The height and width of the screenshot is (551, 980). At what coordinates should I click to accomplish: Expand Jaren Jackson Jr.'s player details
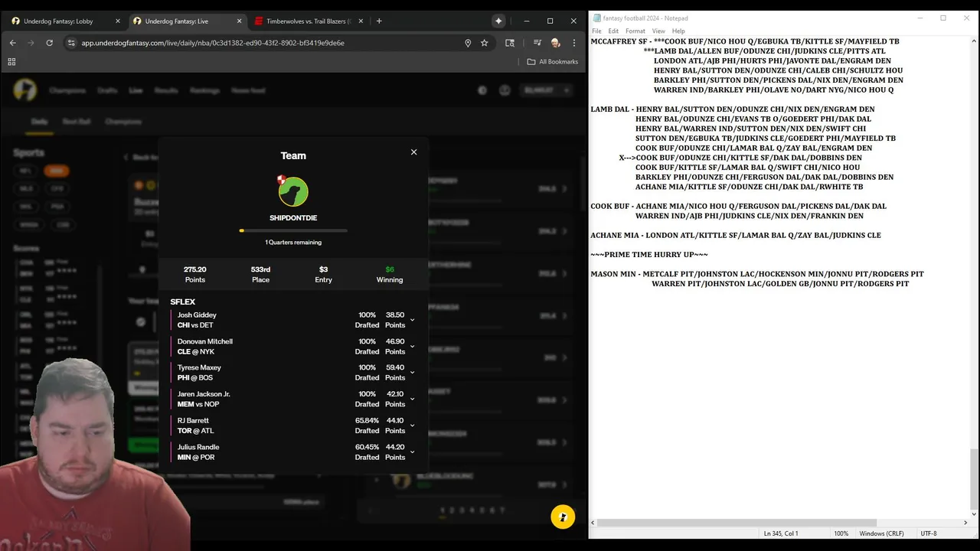tap(412, 399)
